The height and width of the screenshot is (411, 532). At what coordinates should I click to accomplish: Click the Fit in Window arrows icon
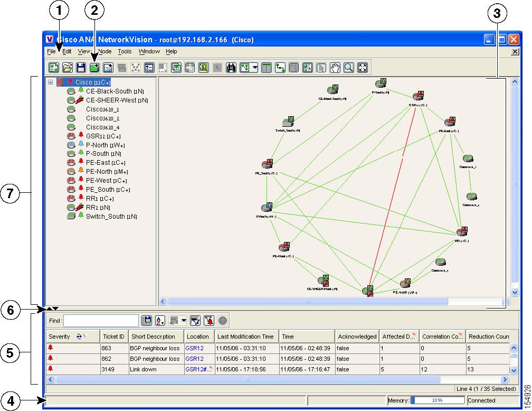point(363,68)
